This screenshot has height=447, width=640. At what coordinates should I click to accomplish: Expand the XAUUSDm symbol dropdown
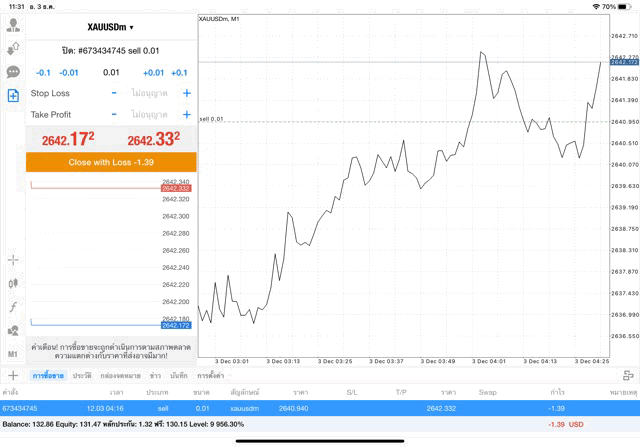[111, 27]
